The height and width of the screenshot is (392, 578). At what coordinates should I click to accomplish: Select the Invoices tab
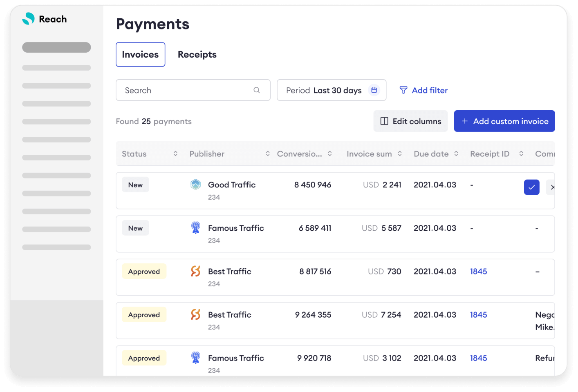140,55
